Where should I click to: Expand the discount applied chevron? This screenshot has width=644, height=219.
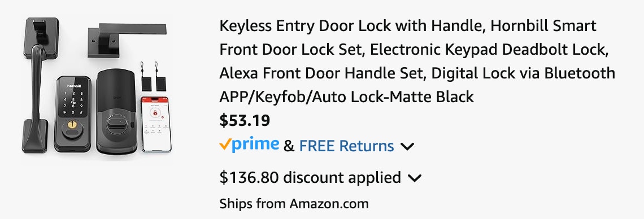415,178
